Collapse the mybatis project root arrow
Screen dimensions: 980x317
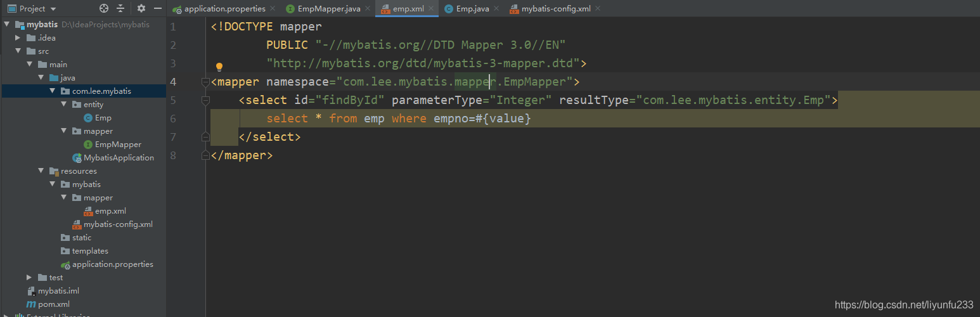(7, 25)
